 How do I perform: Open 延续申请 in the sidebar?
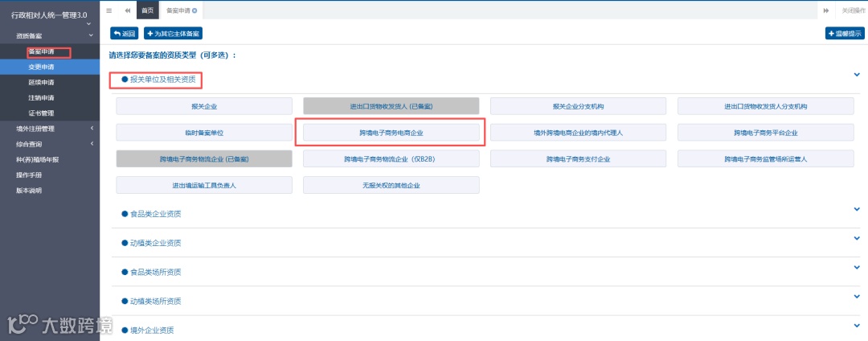pos(50,83)
